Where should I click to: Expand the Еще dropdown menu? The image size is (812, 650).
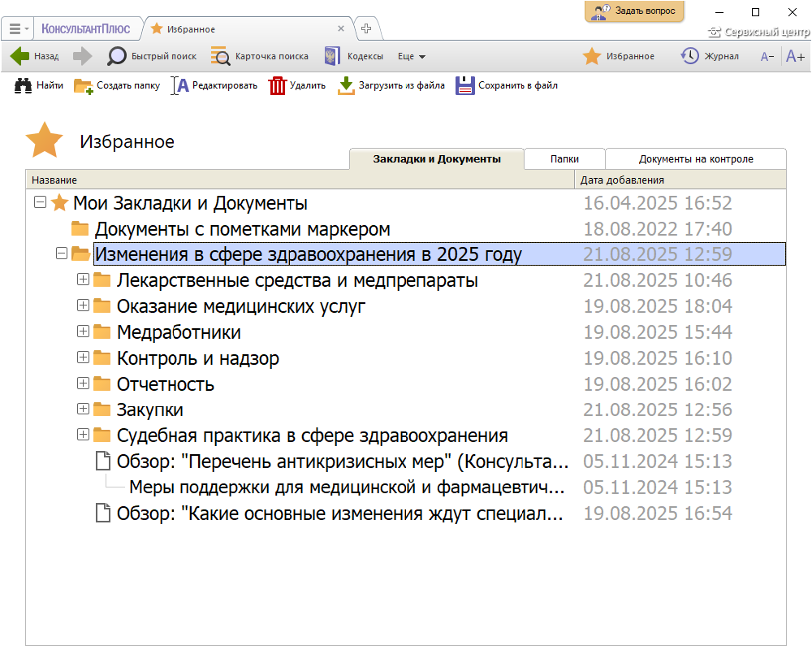(x=412, y=56)
